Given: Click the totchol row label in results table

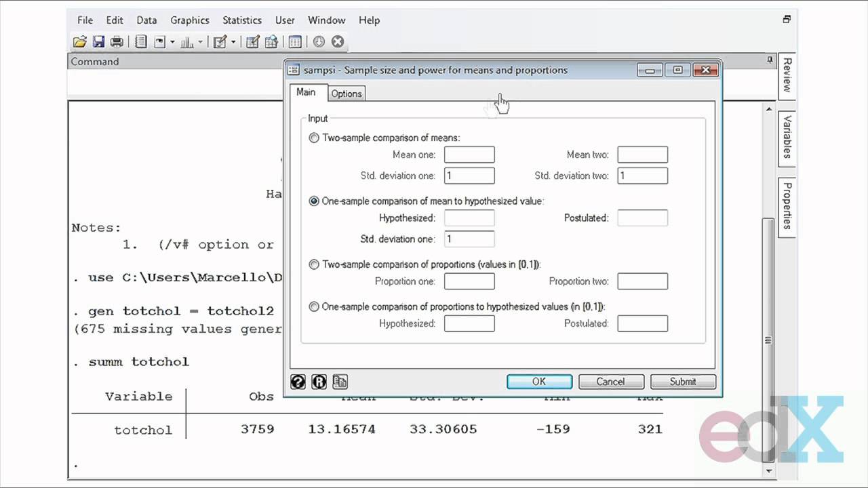Looking at the screenshot, I should pyautogui.click(x=143, y=430).
